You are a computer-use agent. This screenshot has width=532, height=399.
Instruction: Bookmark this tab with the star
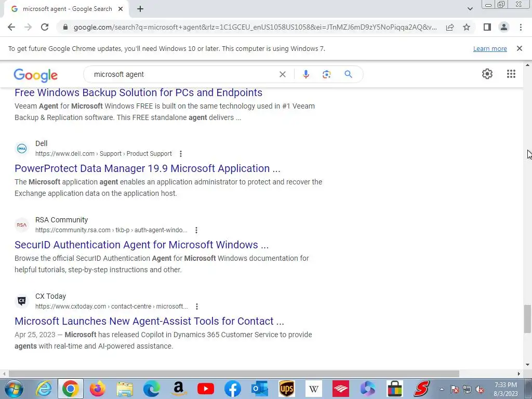(467, 27)
